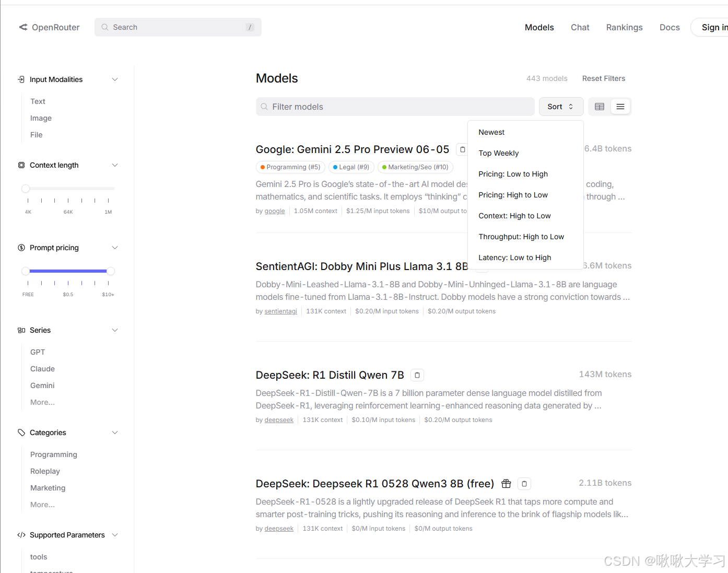The height and width of the screenshot is (573, 728).
Task: Collapse Input Modalities section chevron
Action: [115, 79]
